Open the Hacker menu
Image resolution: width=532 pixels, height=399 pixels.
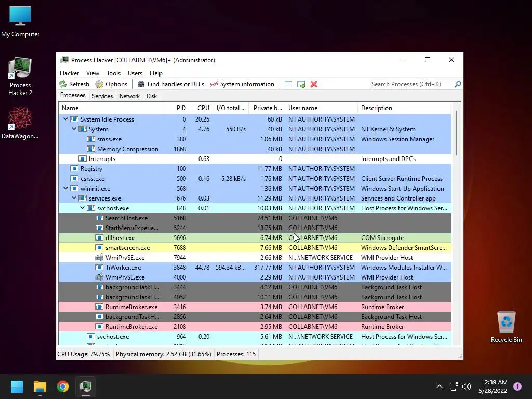point(69,73)
